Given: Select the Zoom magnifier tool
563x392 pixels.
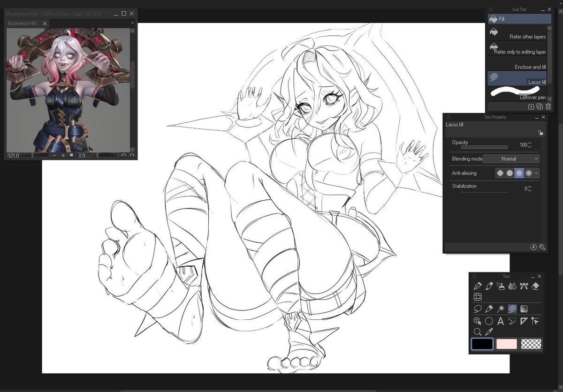Looking at the screenshot, I should click(x=478, y=332).
